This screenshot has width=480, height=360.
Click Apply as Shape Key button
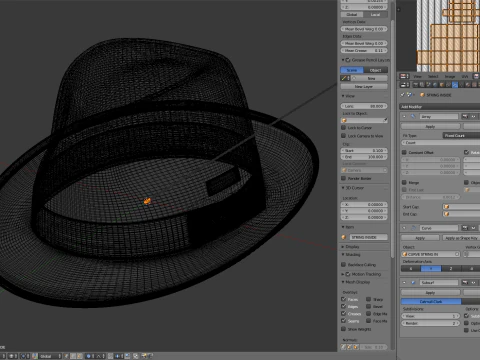tap(461, 238)
